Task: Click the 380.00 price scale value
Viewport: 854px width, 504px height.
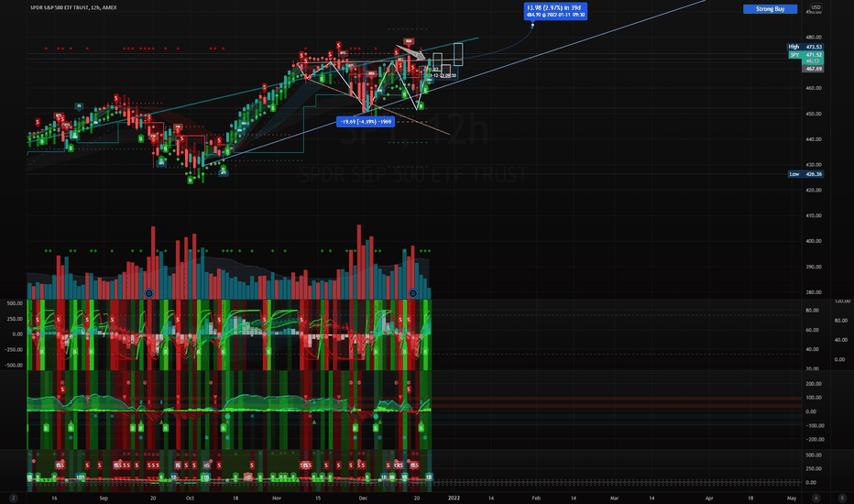Action: (x=814, y=292)
